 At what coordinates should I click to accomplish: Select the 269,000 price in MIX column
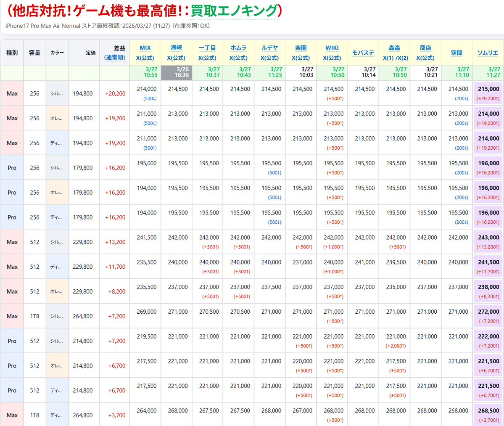click(147, 312)
